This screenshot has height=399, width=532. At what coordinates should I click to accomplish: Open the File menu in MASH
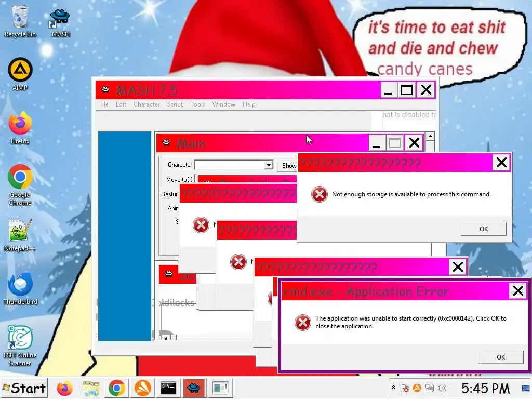104,104
